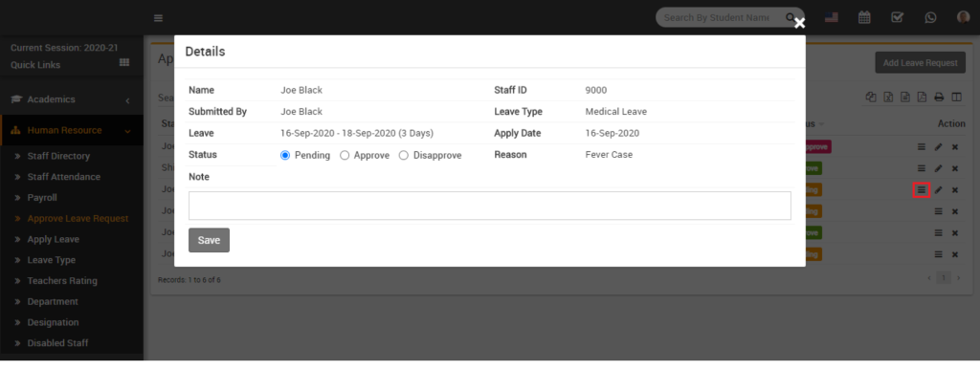Click the highlighted view details icon
Viewport: 980px width, 392px height.
pos(922,189)
